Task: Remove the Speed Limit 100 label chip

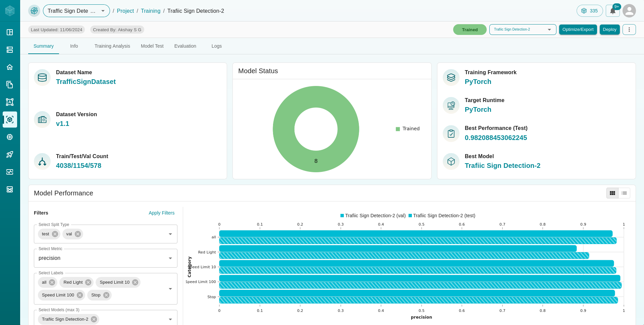Action: [80, 295]
